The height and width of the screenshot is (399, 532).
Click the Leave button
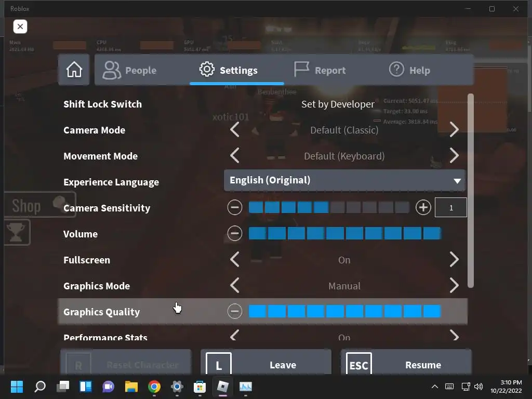[x=265, y=362]
